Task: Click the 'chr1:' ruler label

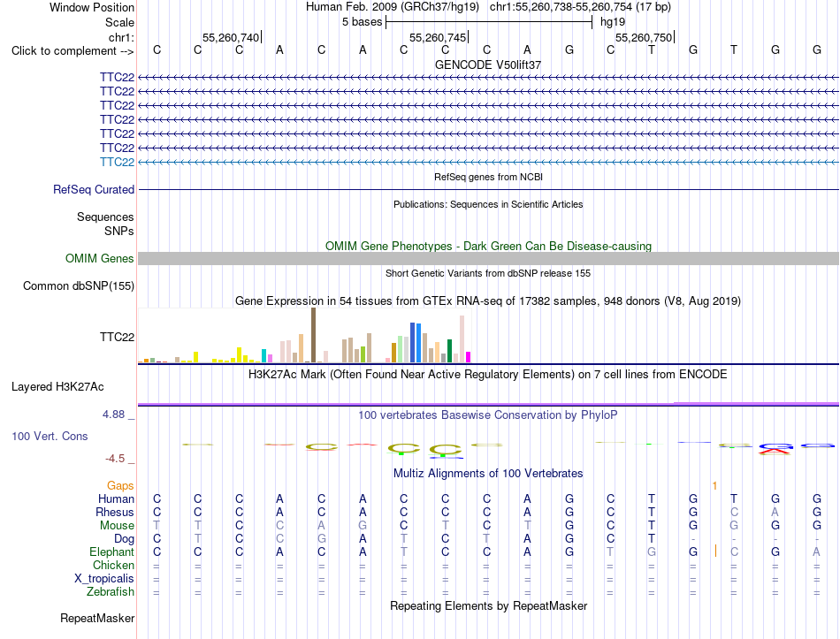Action: point(121,37)
